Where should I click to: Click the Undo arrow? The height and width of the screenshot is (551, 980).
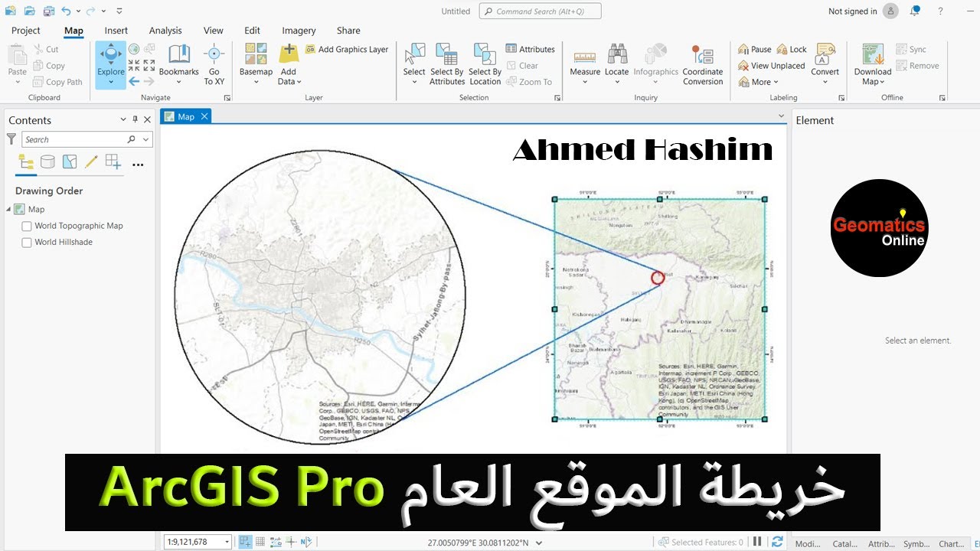pos(66,11)
